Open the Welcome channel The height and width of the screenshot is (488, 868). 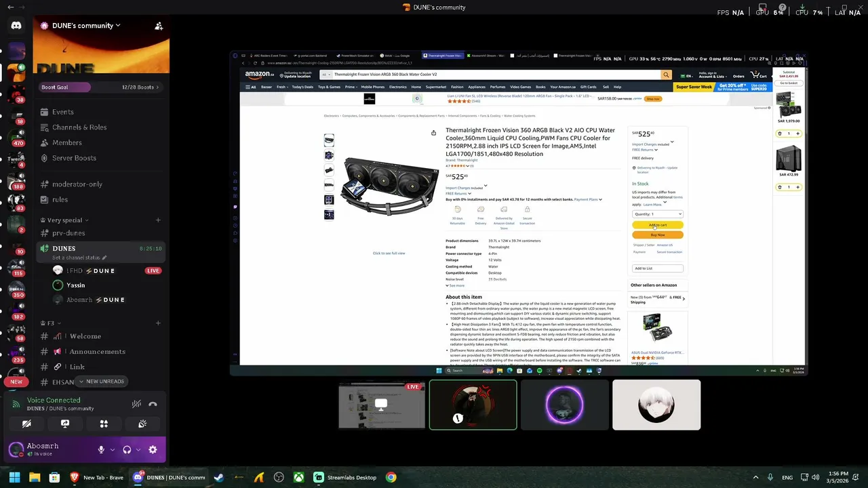point(100,336)
